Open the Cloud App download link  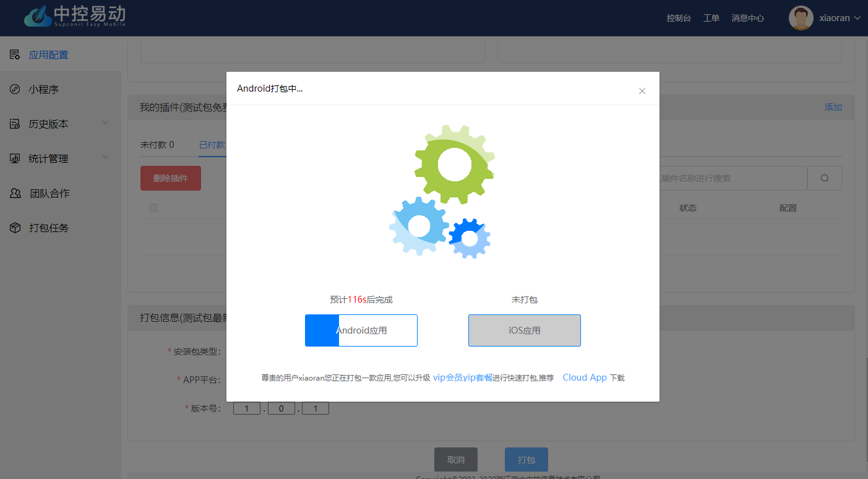click(585, 378)
